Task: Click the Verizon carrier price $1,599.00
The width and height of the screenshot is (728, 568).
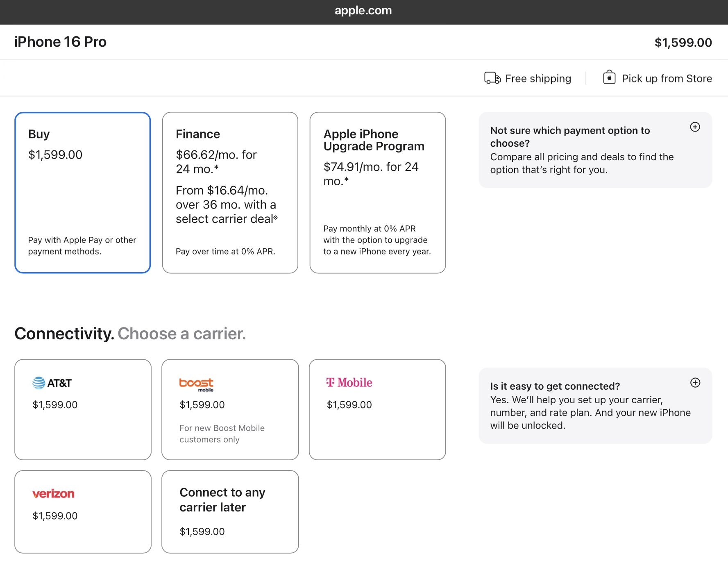Action: click(55, 516)
